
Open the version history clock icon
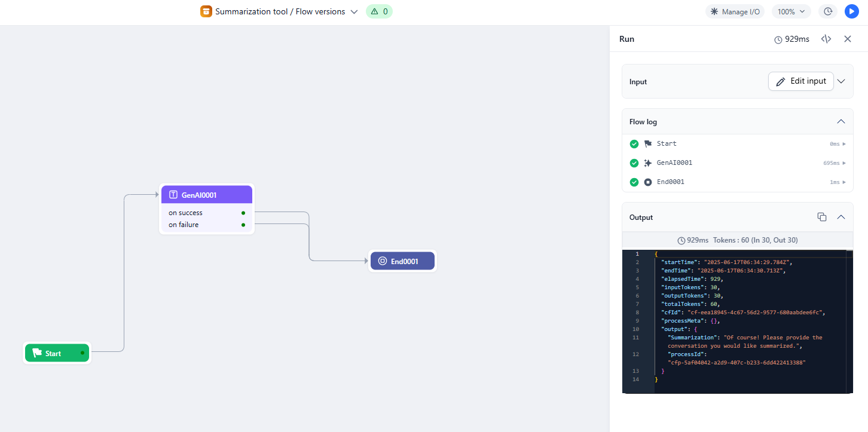(x=828, y=11)
